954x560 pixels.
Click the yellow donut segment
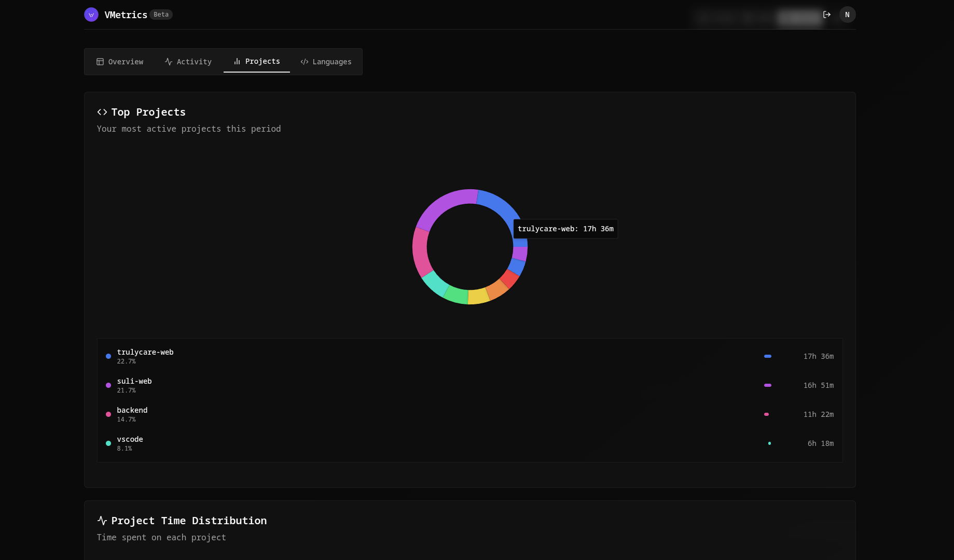tap(478, 296)
